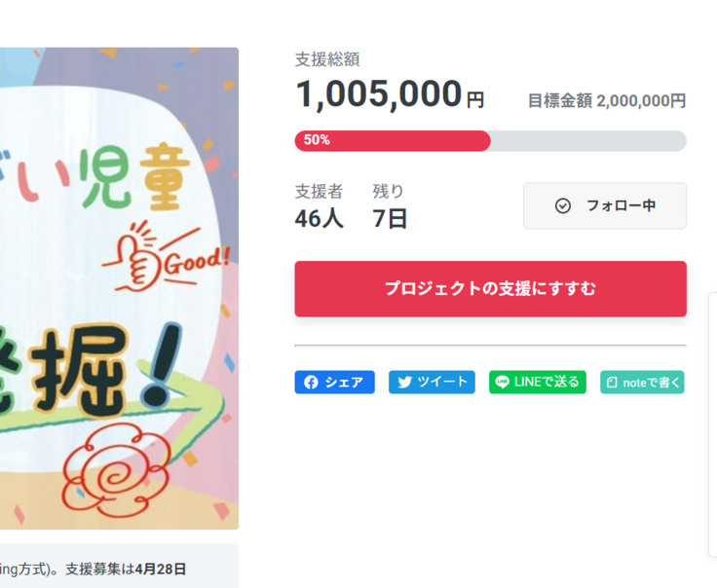Share via the シェア button label
717x588 pixels.
coord(344,383)
